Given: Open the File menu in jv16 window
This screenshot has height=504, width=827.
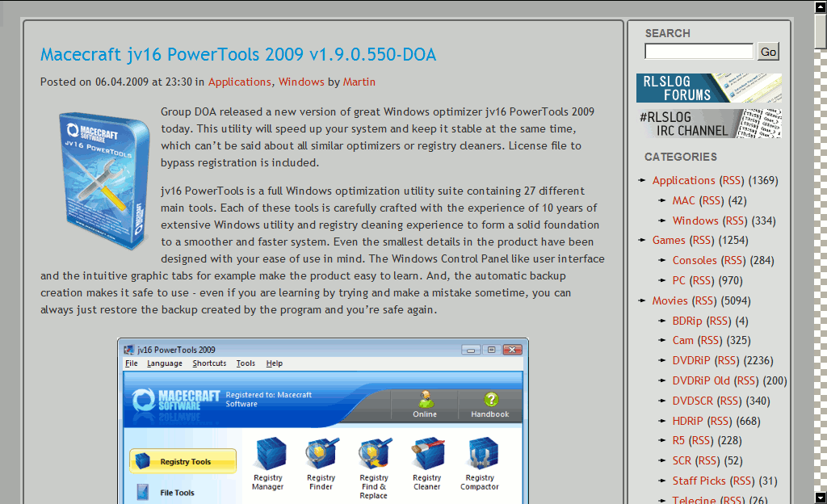Looking at the screenshot, I should coord(132,363).
